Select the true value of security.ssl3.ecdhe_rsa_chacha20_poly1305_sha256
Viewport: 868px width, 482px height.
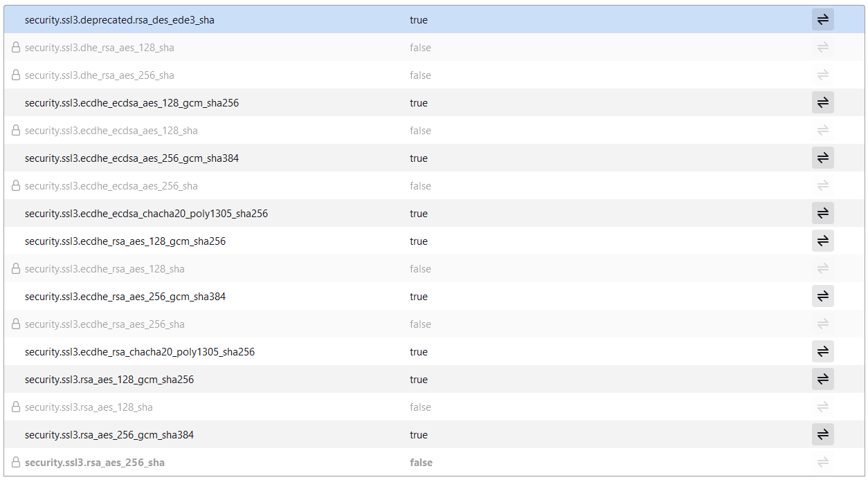(x=419, y=352)
